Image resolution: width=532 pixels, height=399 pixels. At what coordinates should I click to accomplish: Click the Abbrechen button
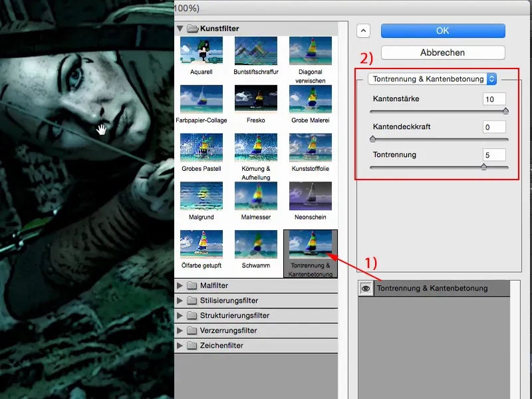(x=443, y=53)
